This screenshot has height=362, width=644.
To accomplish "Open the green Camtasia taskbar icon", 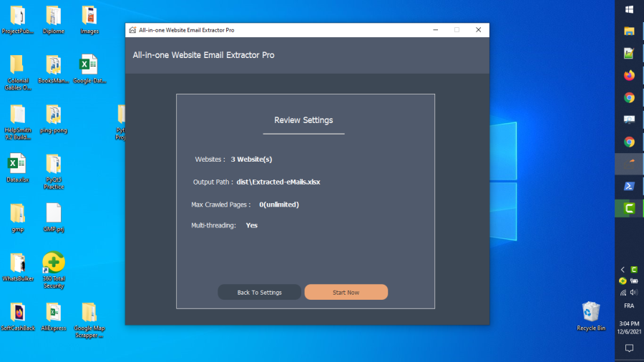I will pos(629,208).
